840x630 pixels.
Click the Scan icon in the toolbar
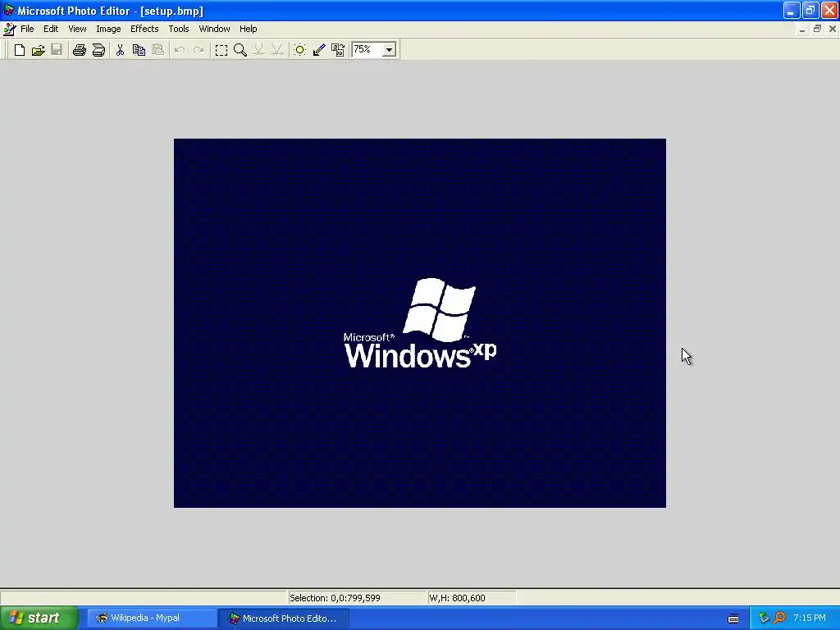click(x=98, y=50)
